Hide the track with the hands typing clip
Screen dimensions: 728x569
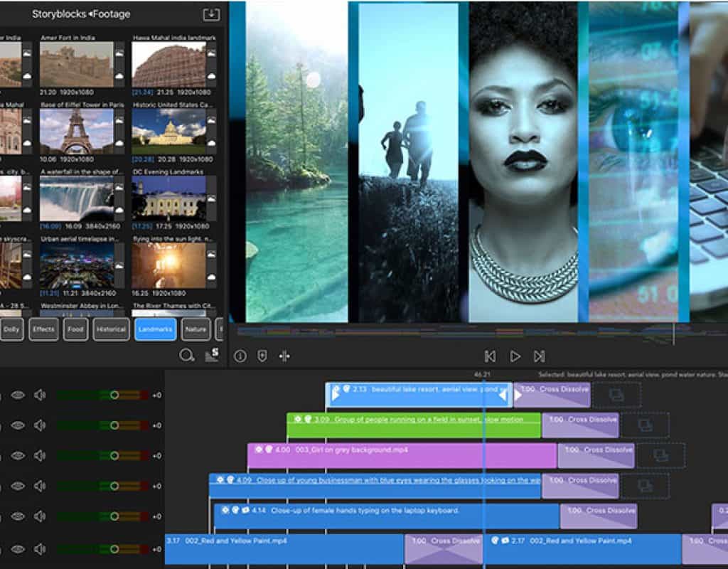point(18,516)
